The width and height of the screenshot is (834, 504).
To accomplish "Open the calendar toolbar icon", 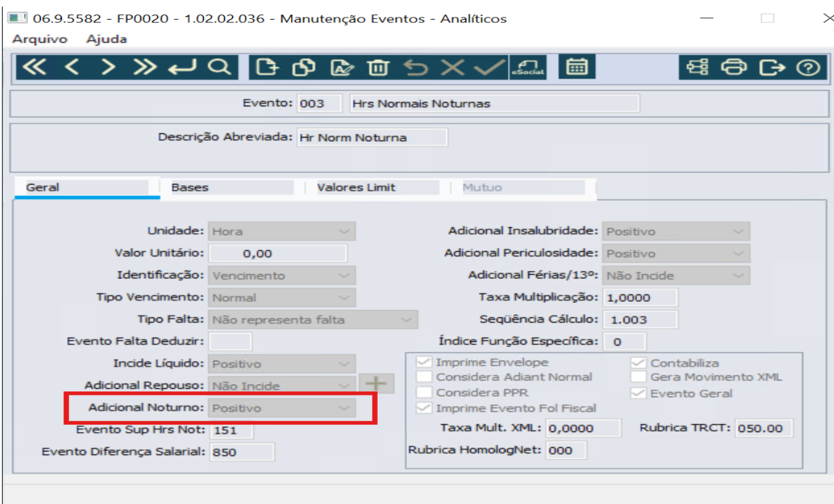I will [577, 67].
